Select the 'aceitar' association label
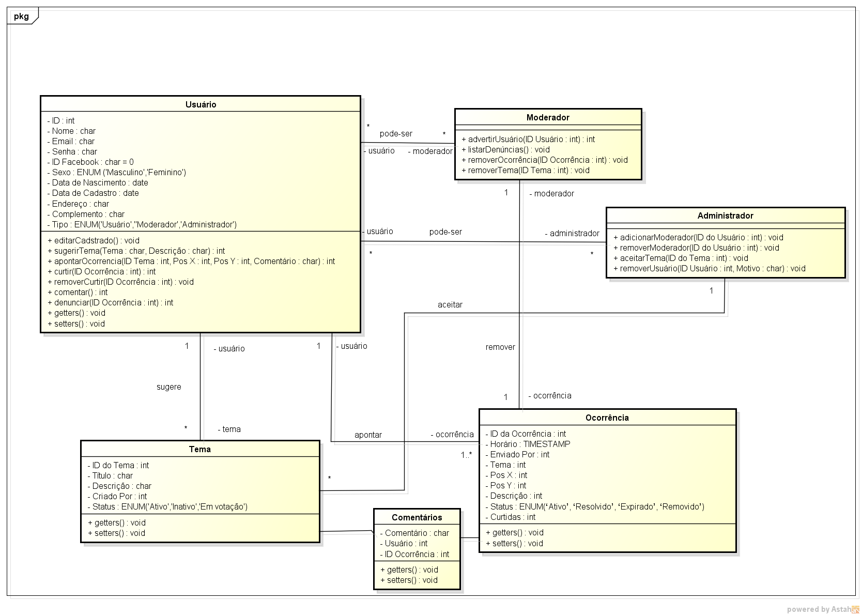862x616 pixels. click(450, 305)
